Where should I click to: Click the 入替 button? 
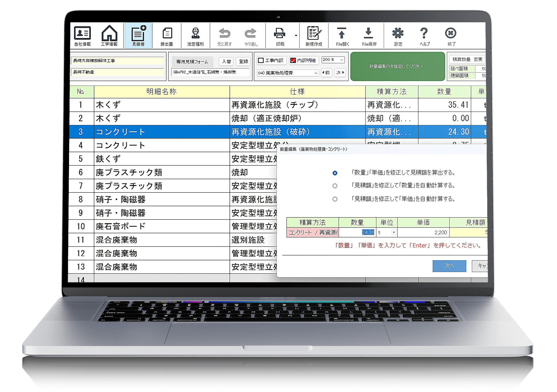click(226, 61)
